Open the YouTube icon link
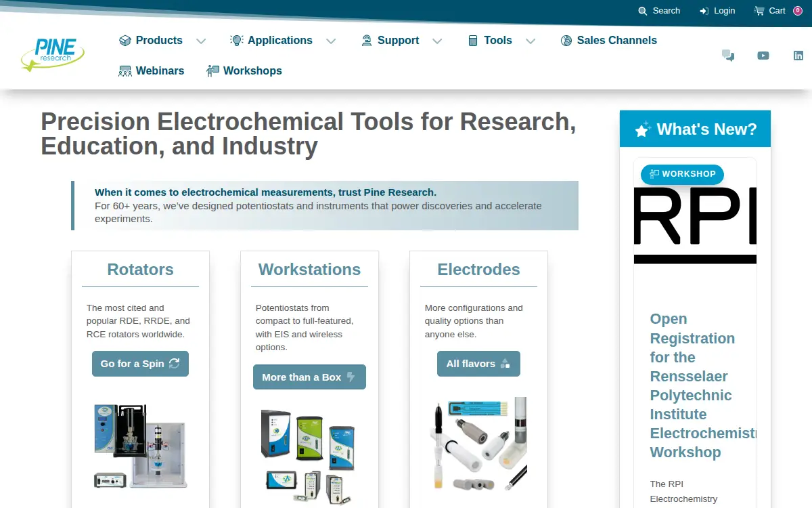The width and height of the screenshot is (812, 508). pyautogui.click(x=763, y=56)
